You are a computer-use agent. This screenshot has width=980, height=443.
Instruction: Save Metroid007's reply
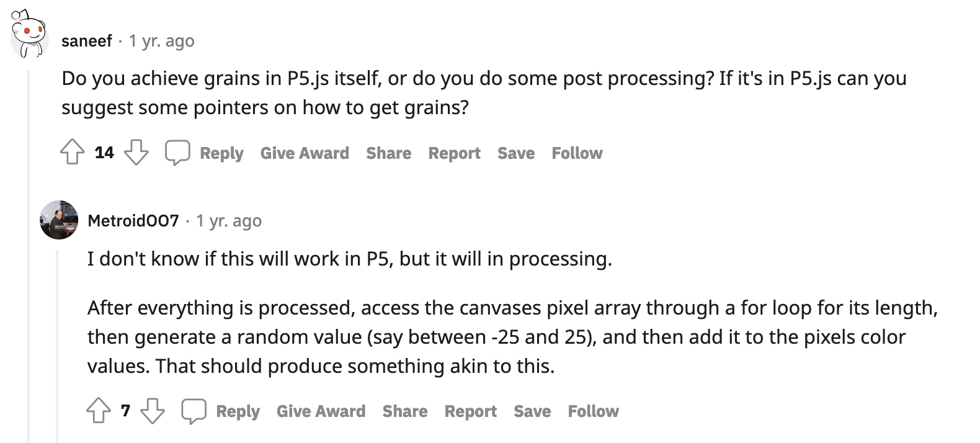coord(532,411)
